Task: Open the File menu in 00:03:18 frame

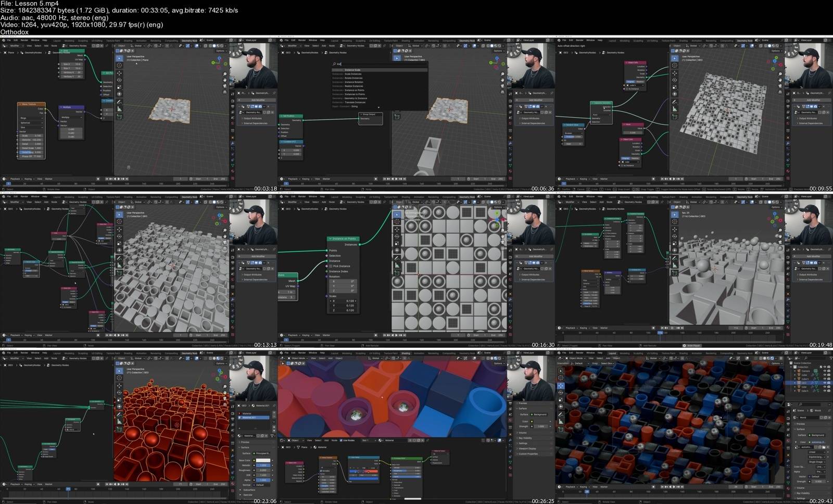Action: 9,40
